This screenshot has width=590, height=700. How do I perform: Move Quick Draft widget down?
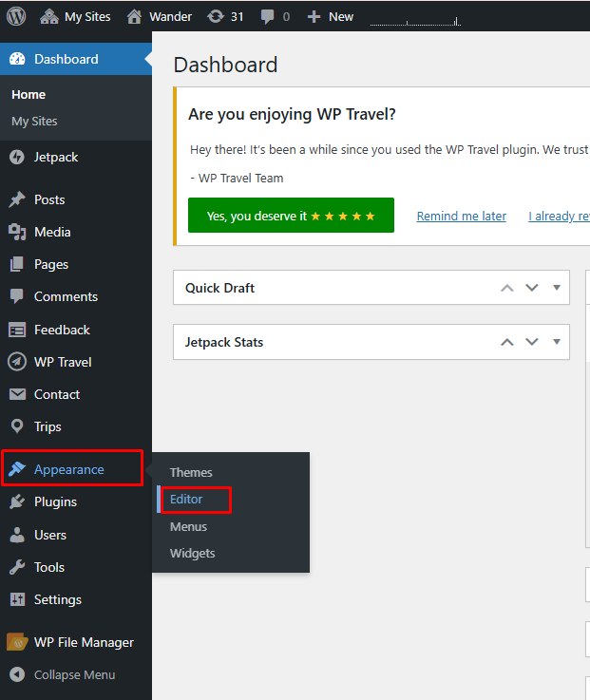click(531, 288)
